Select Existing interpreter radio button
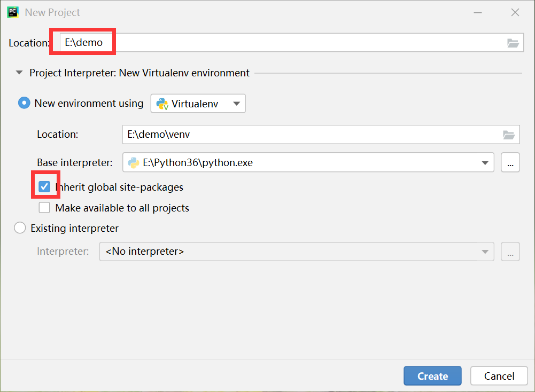The image size is (535, 392). (20, 228)
